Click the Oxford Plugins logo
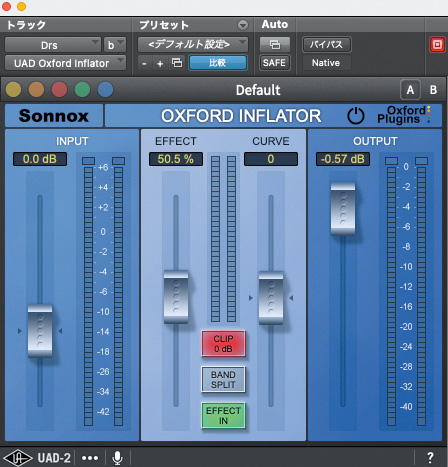Image resolution: width=448 pixels, height=467 pixels. 403,115
